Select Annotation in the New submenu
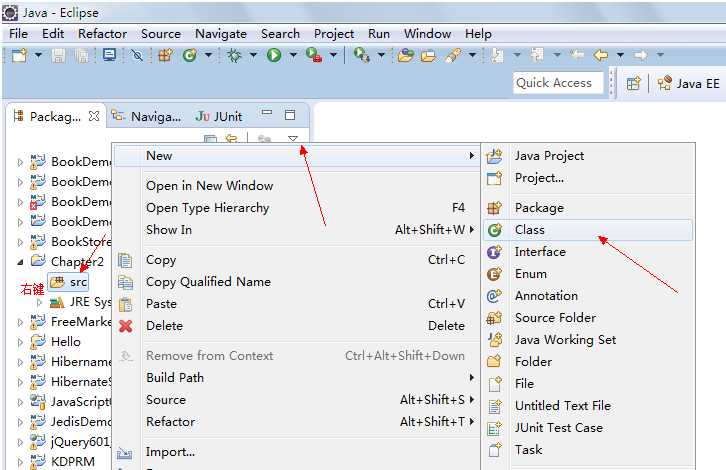Viewport: 726px width, 470px height. 588,296
